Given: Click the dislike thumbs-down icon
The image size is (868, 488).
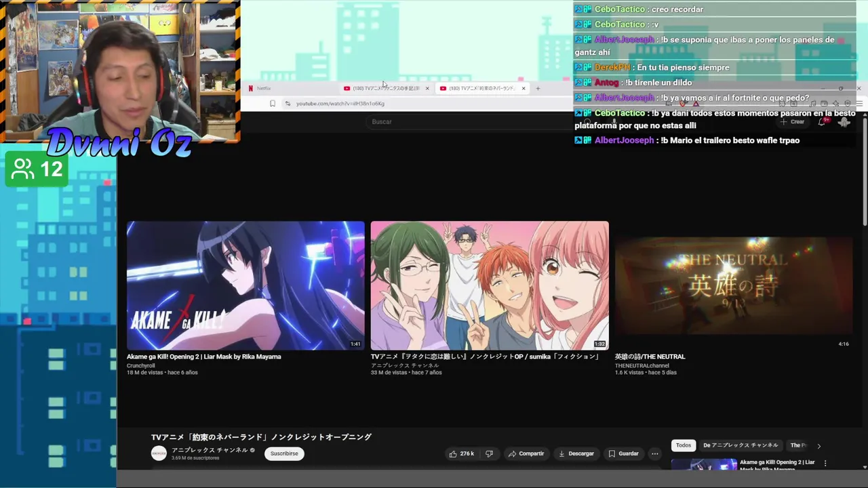Looking at the screenshot, I should click(x=489, y=453).
